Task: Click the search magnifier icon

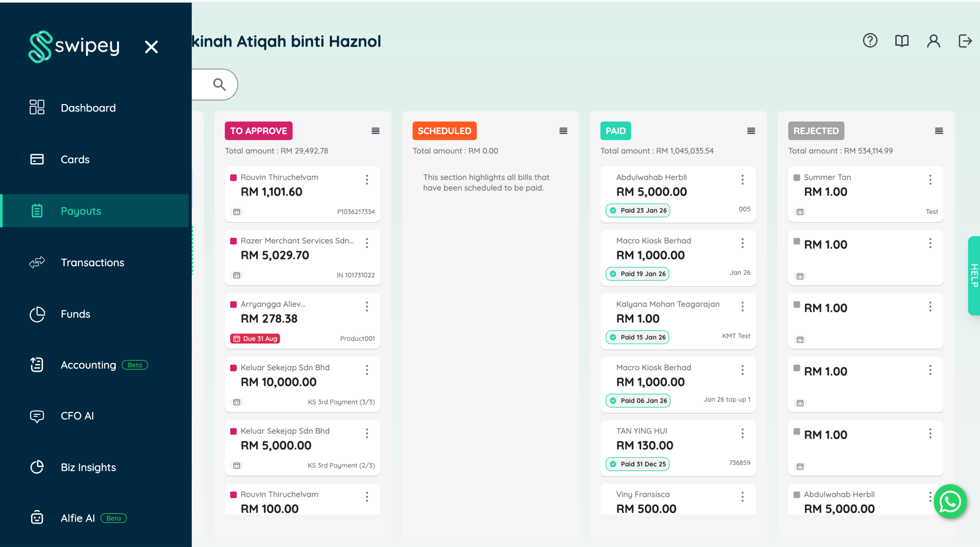Action: (x=219, y=84)
